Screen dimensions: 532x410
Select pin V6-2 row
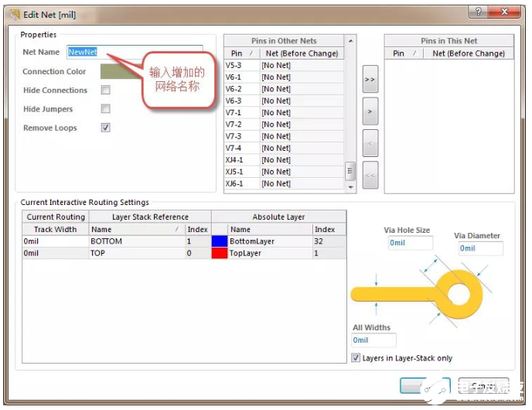(x=284, y=89)
